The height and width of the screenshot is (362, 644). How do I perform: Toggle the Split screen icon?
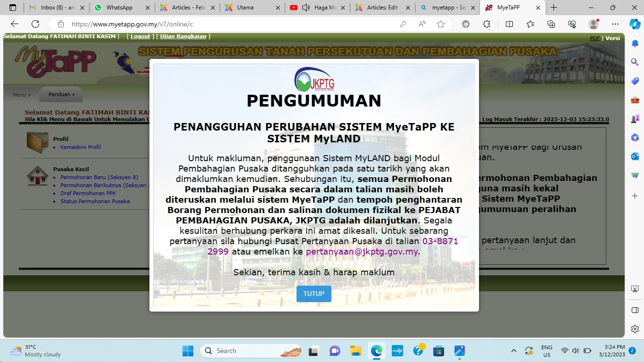[509, 24]
